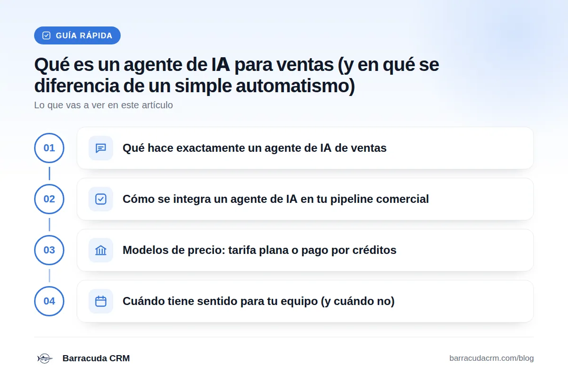The height and width of the screenshot is (392, 568).
Task: Open 'Qué hace exactamente un agente de IA de ventas'
Action: tap(305, 148)
